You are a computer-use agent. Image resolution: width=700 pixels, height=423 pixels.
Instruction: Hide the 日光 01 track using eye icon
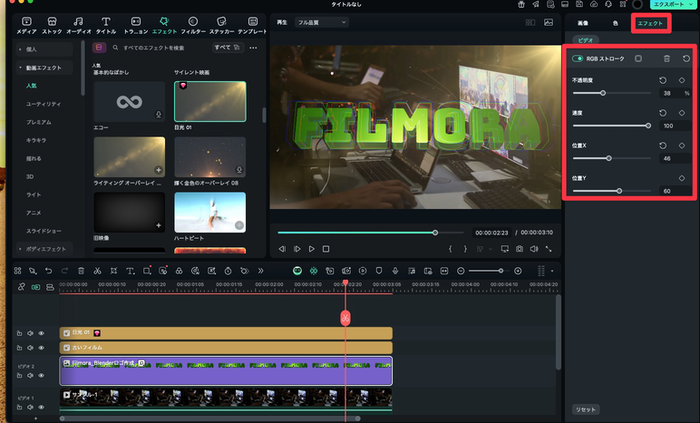(41, 332)
